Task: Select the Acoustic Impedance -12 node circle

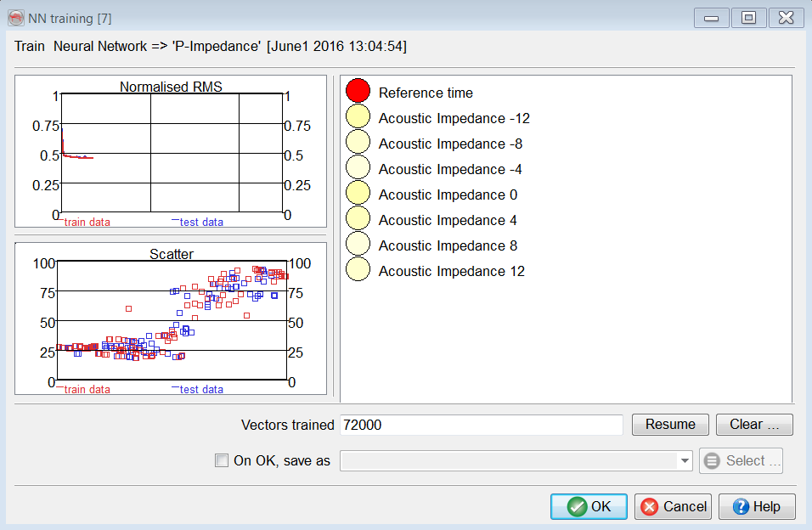Action: pyautogui.click(x=358, y=117)
